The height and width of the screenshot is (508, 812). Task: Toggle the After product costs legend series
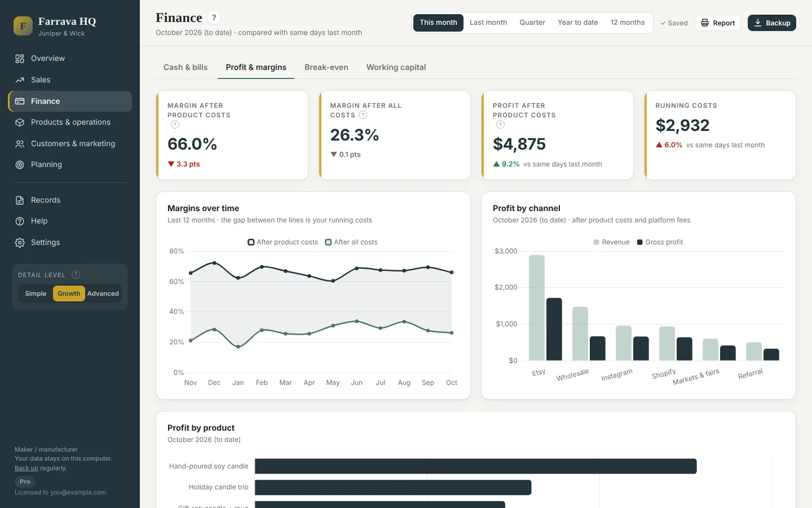[x=283, y=242]
